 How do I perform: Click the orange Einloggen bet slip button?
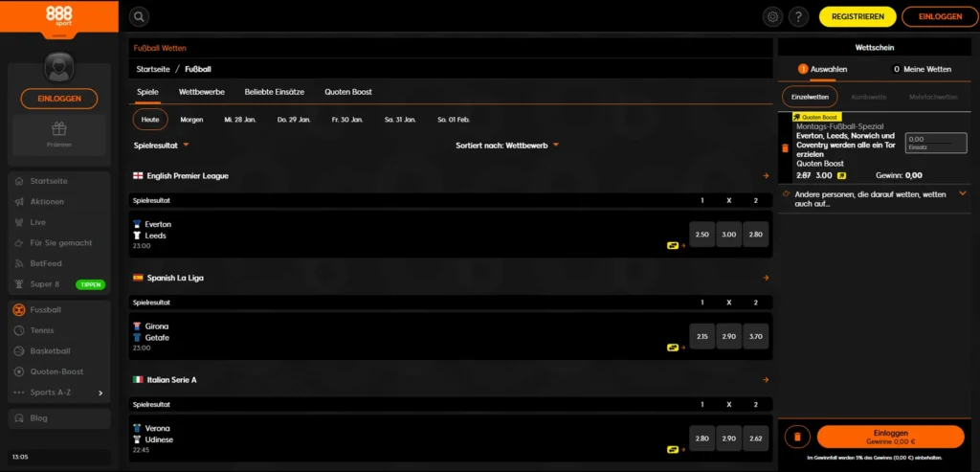[x=891, y=437]
